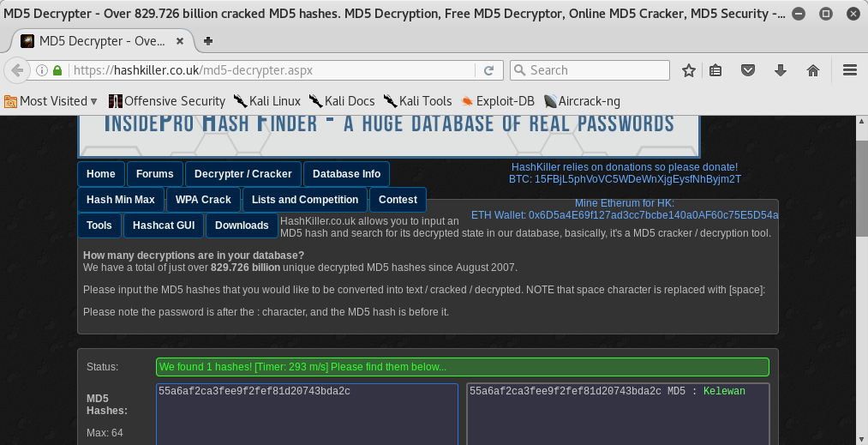Open the Kali Tools bookmark
The height and width of the screenshot is (445, 868).
(x=417, y=101)
